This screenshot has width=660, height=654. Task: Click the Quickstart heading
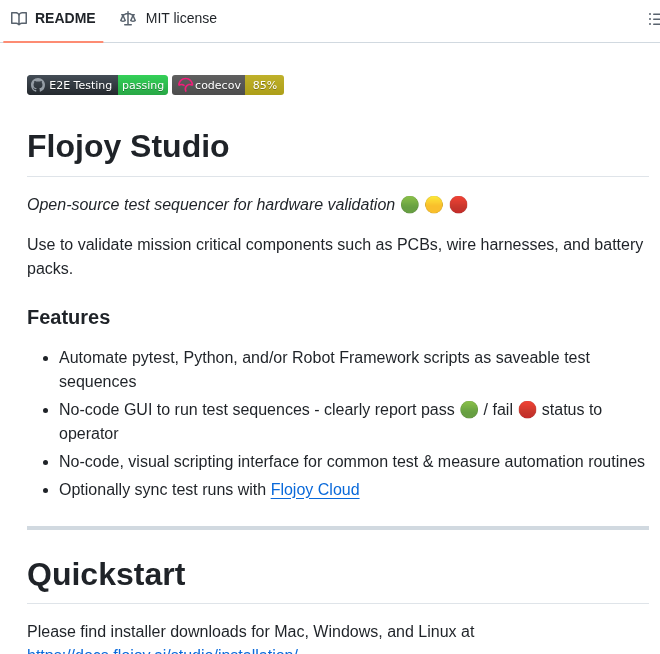click(x=106, y=574)
